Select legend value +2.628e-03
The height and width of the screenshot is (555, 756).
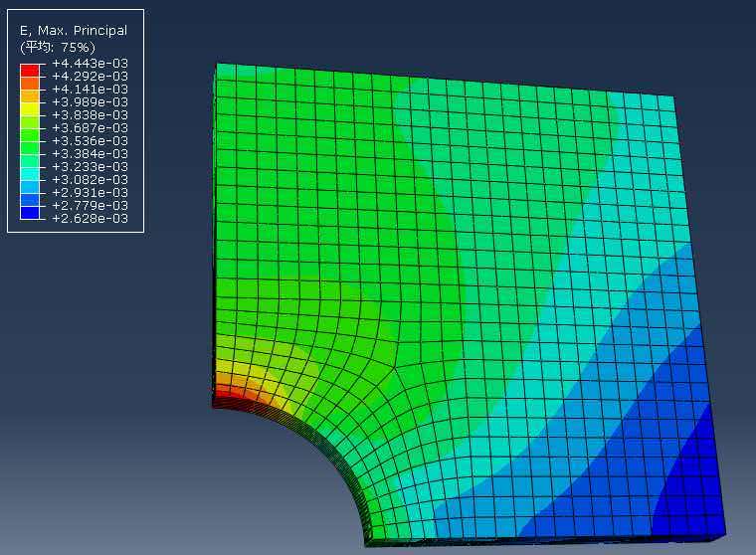click(90, 219)
